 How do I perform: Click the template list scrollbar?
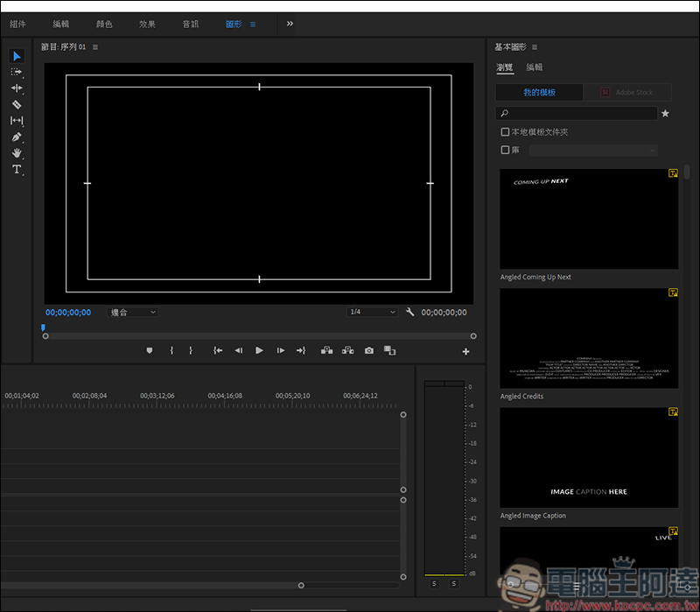pyautogui.click(x=687, y=172)
